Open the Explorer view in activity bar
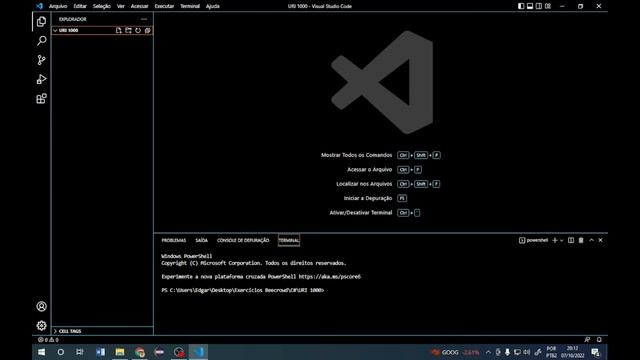 coord(41,21)
